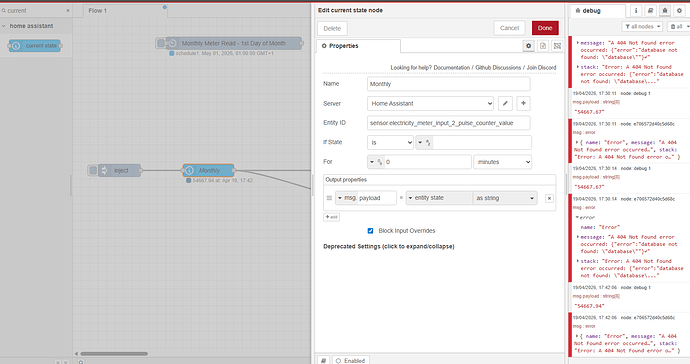Focus the msg payload property field
This screenshot has height=364, width=690.
click(x=377, y=198)
